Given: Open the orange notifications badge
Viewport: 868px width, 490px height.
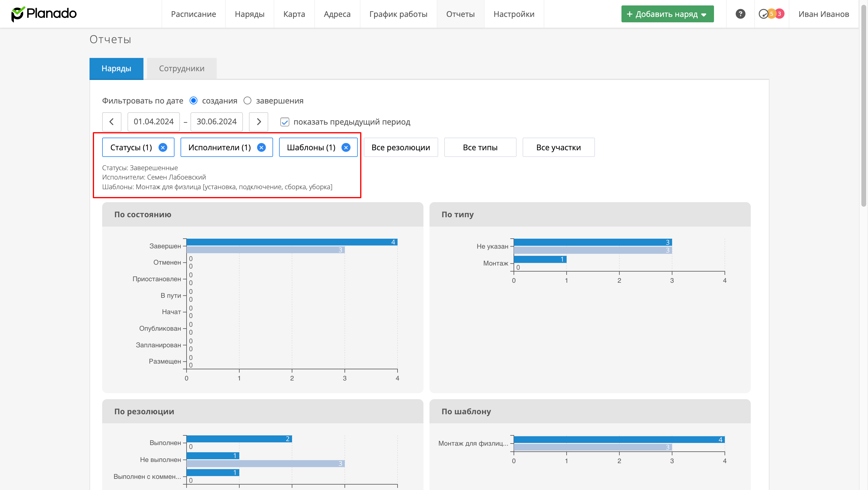Looking at the screenshot, I should pos(772,14).
